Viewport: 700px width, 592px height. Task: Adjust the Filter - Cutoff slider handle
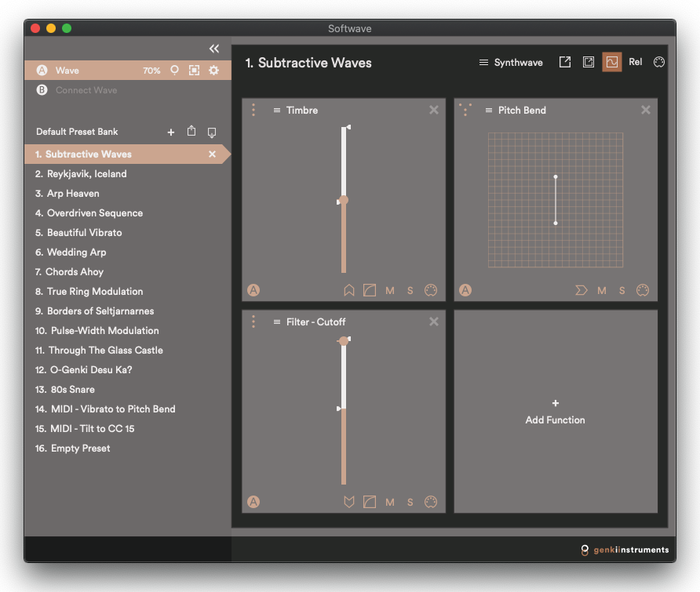344,341
